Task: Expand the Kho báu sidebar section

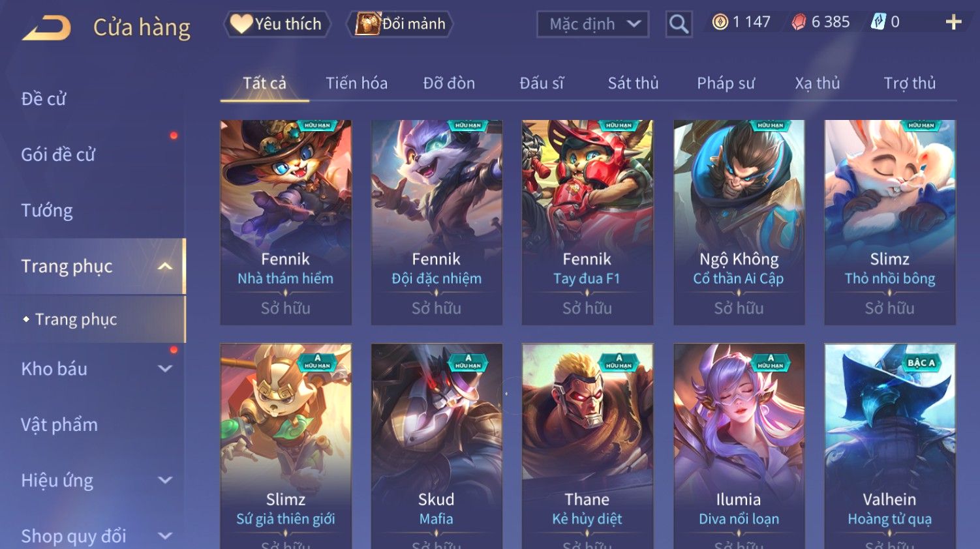Action: 165,368
